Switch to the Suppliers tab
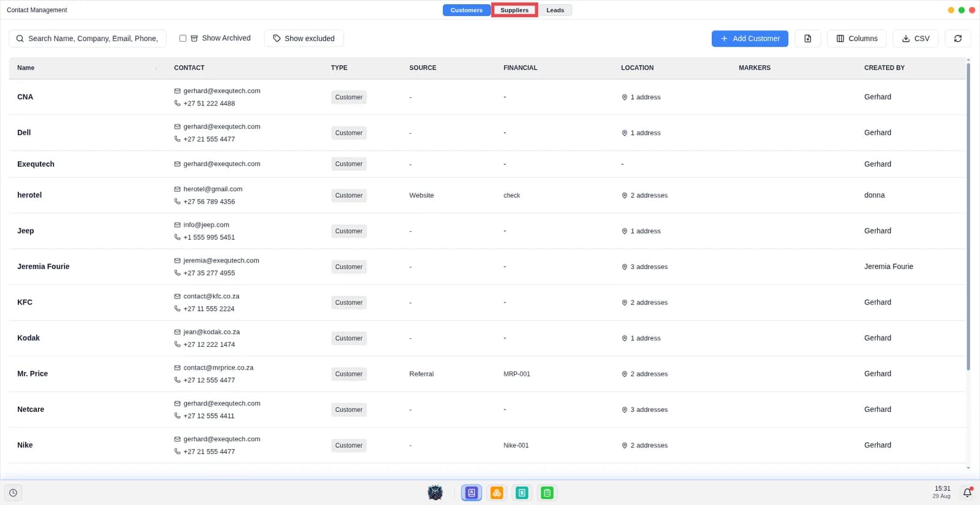The image size is (980, 505). (514, 10)
